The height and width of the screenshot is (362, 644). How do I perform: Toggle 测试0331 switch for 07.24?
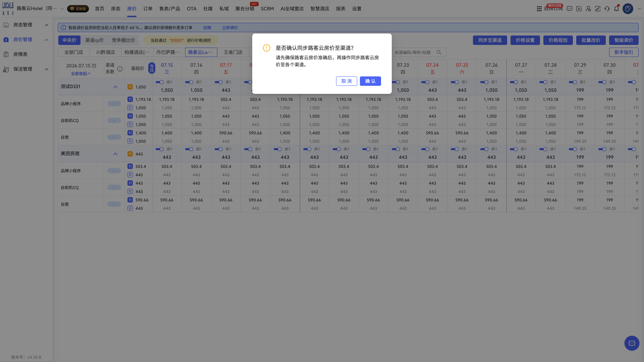point(425,82)
